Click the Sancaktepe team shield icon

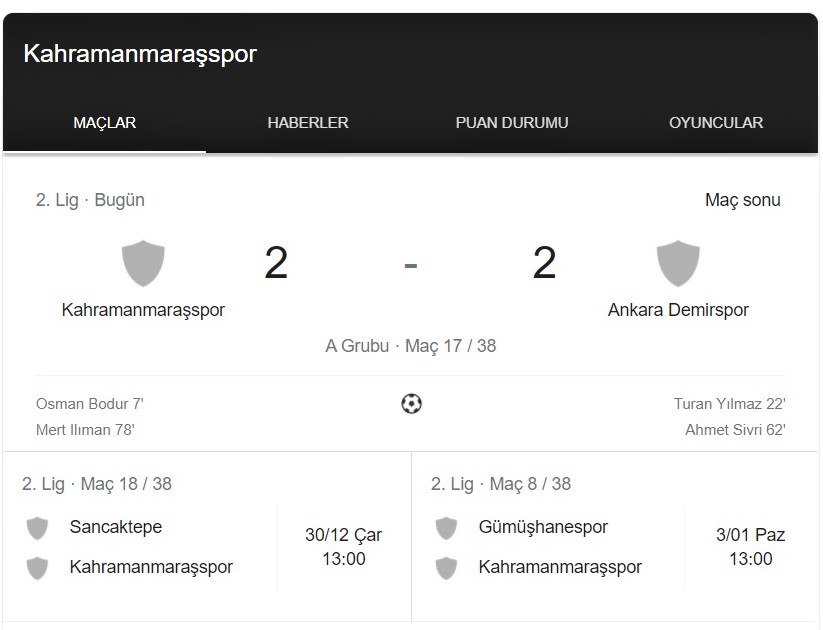(38, 528)
